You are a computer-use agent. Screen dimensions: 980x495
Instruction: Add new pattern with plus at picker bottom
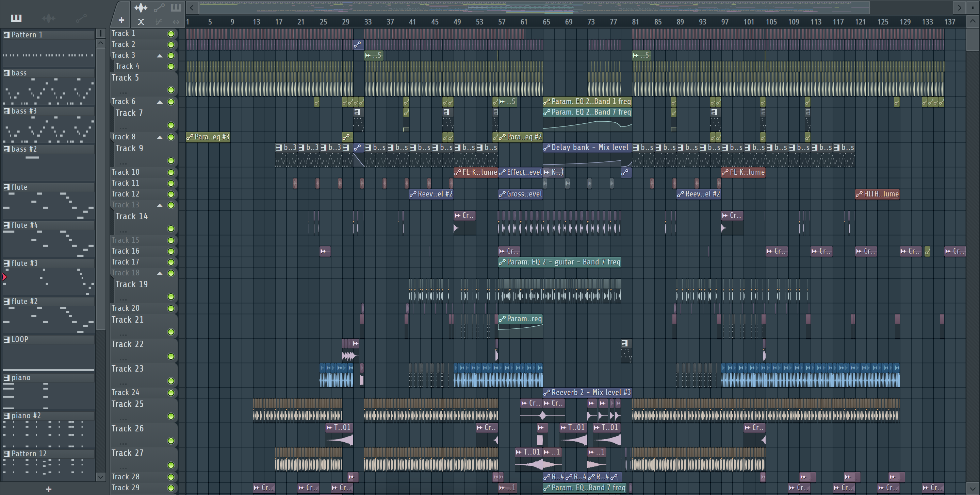click(x=48, y=489)
